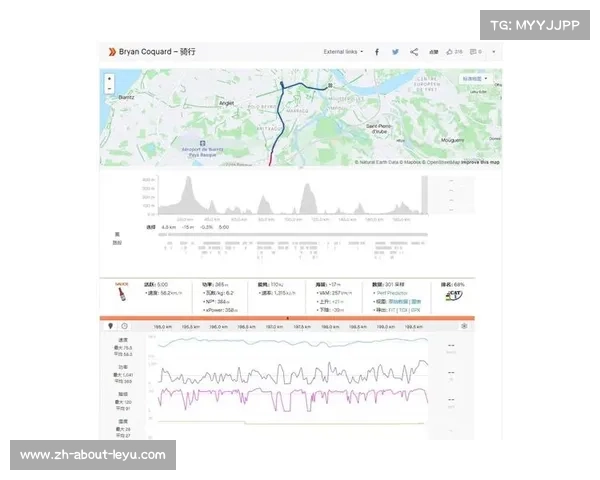Click the 197.0 km axis label
The image size is (600, 480).
pos(274,327)
